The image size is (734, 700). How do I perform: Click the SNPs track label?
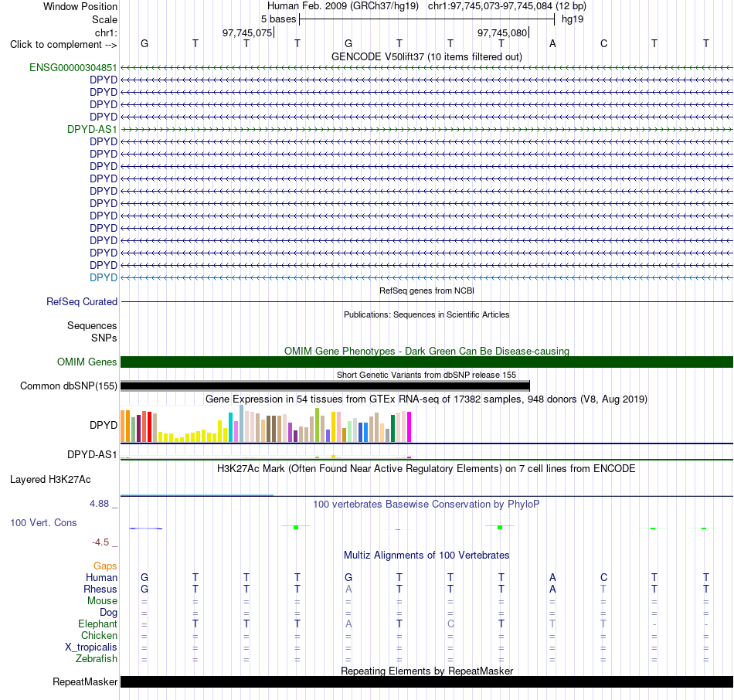104,338
